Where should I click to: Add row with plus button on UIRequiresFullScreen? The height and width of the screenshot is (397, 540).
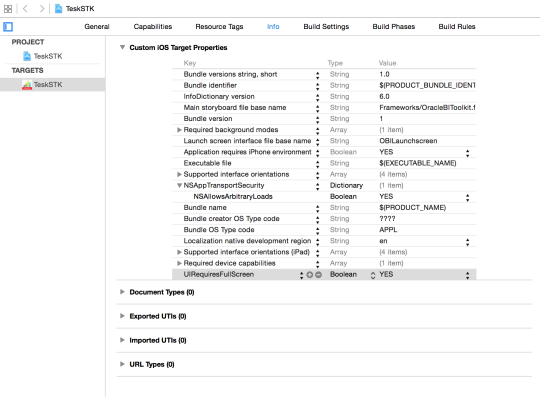coord(310,275)
